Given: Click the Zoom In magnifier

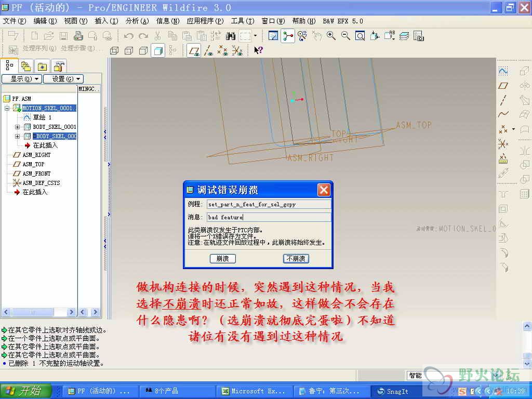Looking at the screenshot, I should [331, 36].
